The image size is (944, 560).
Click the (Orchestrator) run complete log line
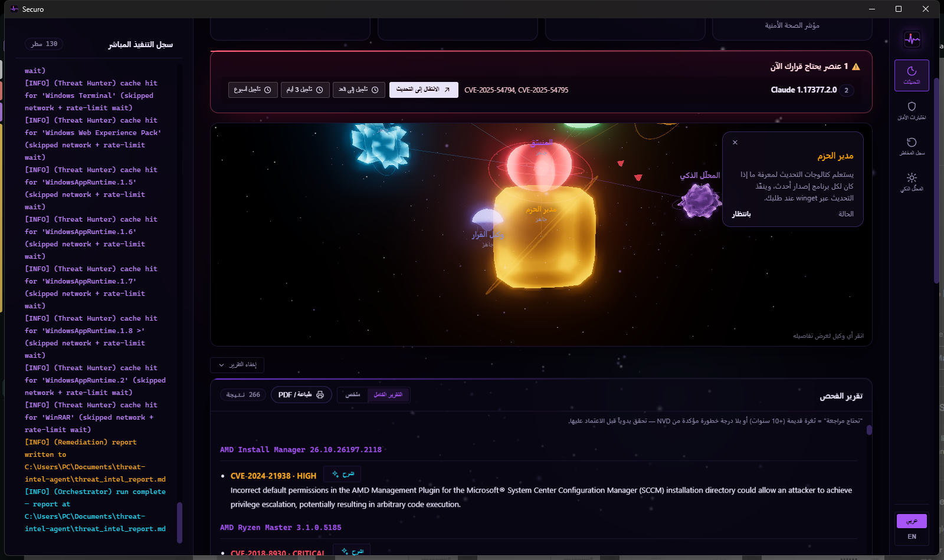(95, 510)
